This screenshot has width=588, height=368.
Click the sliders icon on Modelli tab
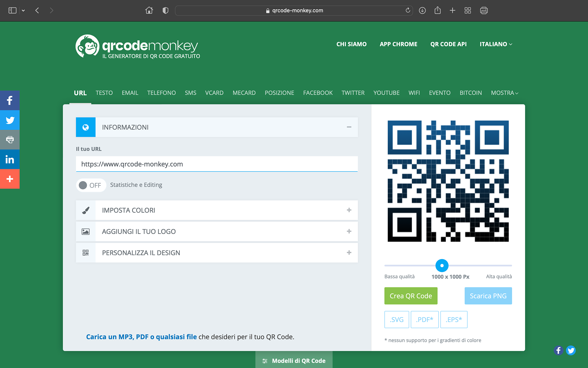point(265,361)
